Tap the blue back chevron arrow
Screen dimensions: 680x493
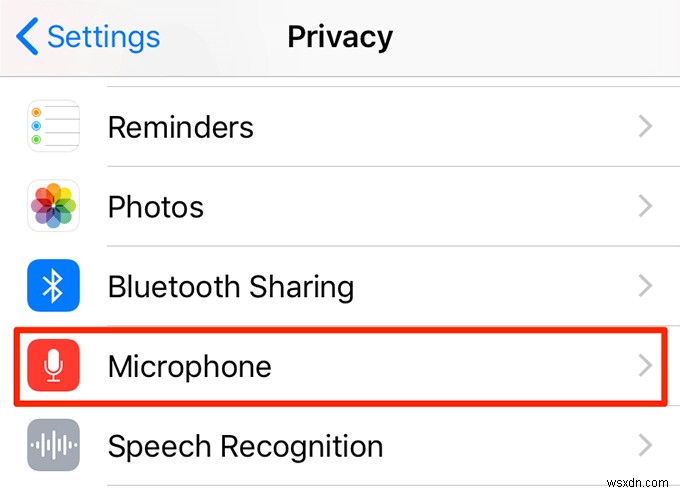click(x=27, y=37)
